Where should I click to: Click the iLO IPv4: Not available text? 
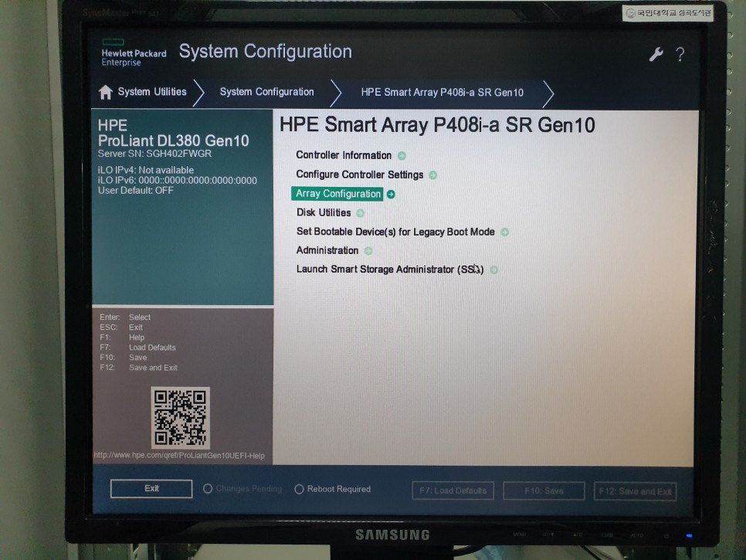click(146, 170)
